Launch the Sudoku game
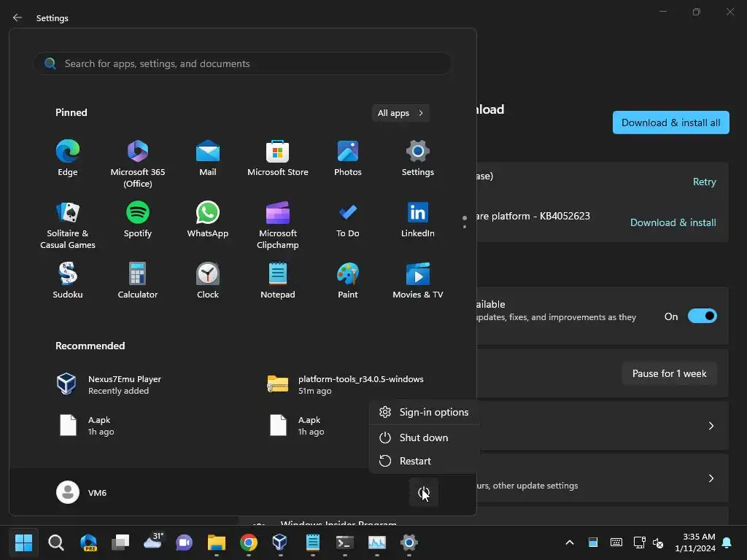Viewport: 747px width, 560px height. (68, 281)
